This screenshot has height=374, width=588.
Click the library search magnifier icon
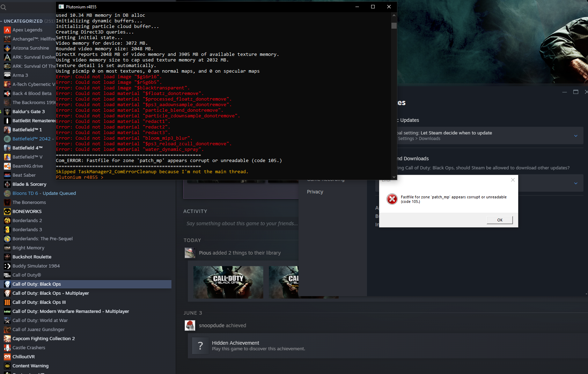3,7
